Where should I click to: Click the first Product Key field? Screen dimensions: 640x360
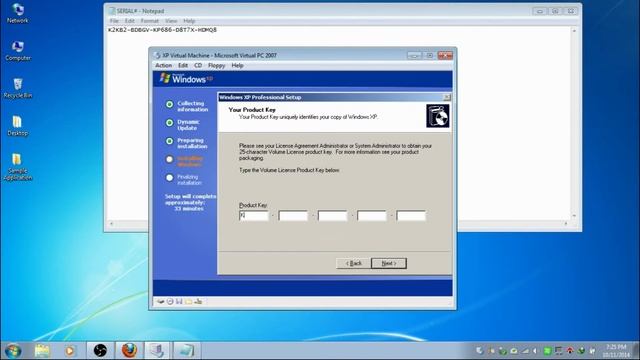(x=254, y=216)
